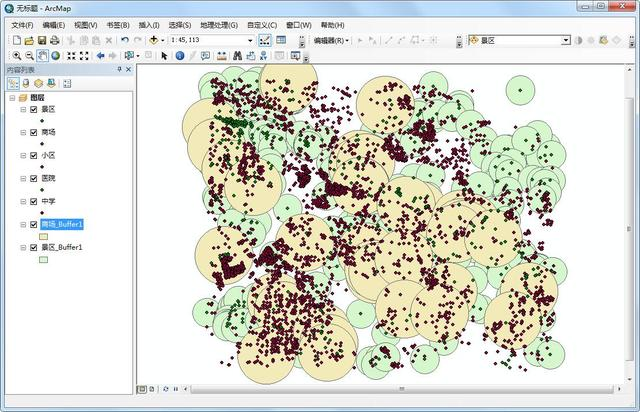Image resolution: width=640 pixels, height=412 pixels.
Task: Uncheck the 医院 layer visibility
Action: [33, 178]
